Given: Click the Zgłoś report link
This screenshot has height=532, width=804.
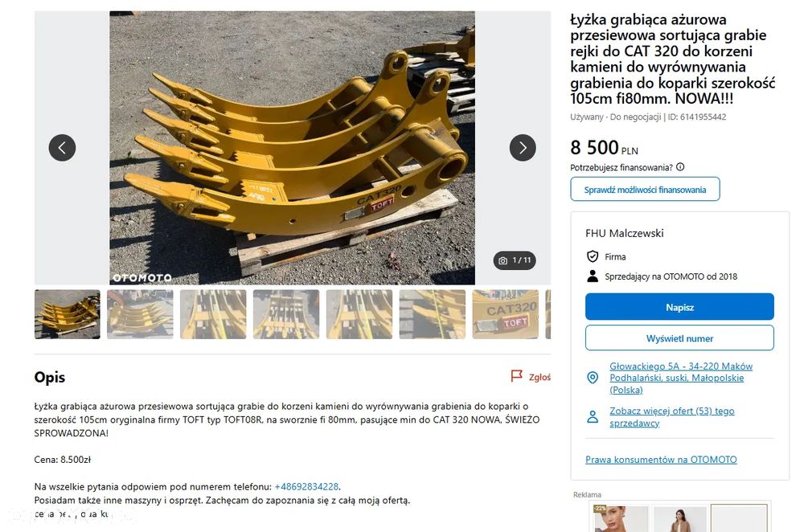Looking at the screenshot, I should pyautogui.click(x=539, y=377).
